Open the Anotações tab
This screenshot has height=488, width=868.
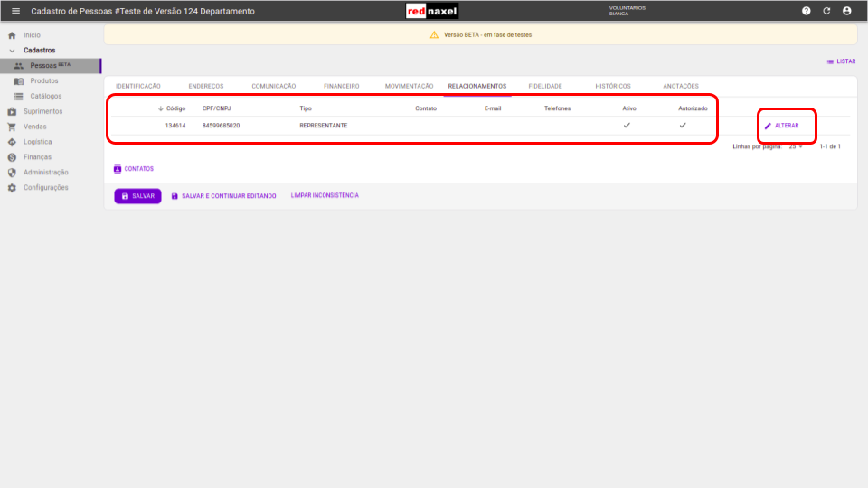tap(681, 87)
